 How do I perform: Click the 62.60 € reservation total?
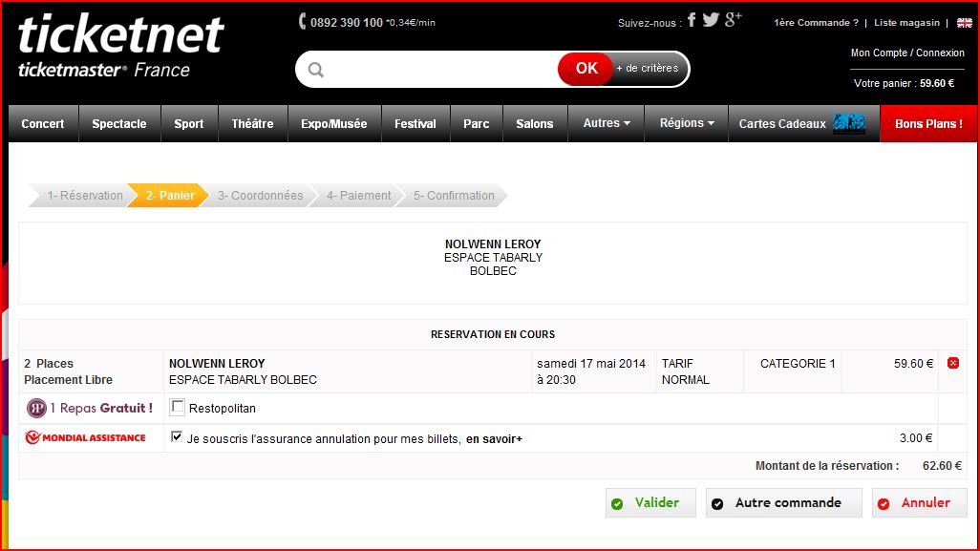coord(942,466)
